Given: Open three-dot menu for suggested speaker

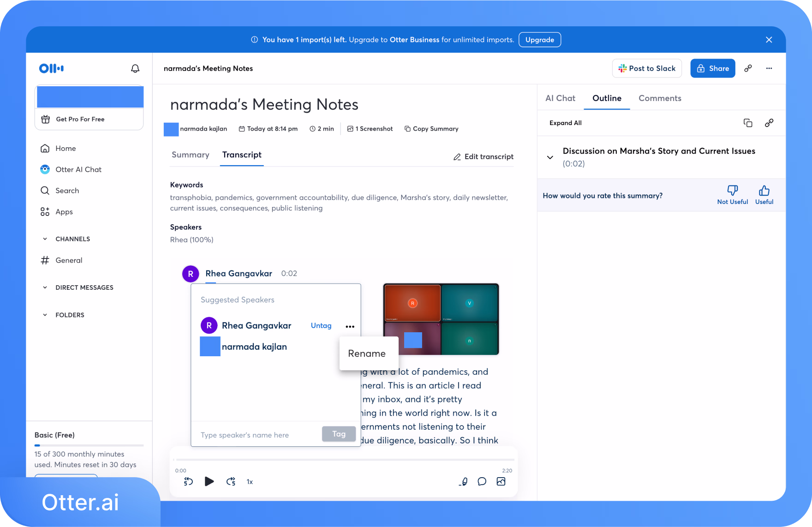Looking at the screenshot, I should [350, 326].
